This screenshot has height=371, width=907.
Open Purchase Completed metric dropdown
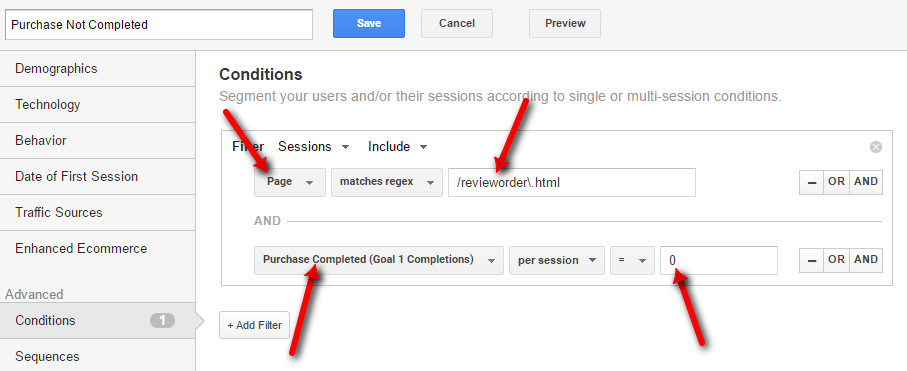379,260
